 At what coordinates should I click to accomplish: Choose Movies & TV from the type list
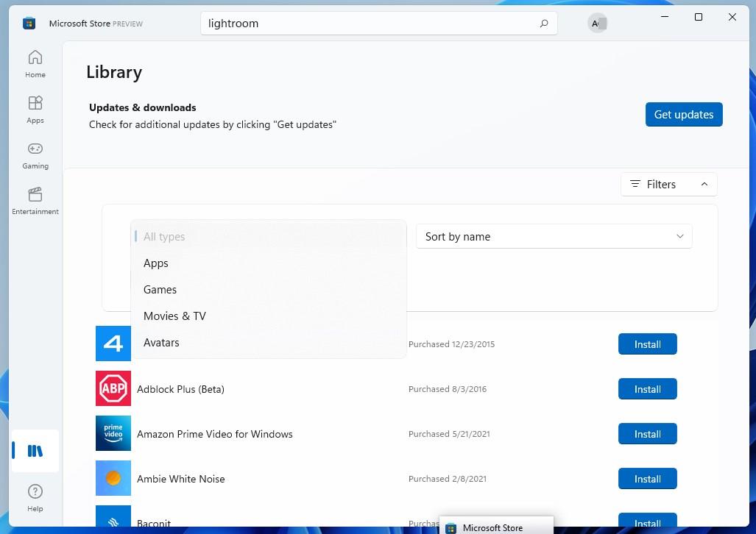(269, 316)
